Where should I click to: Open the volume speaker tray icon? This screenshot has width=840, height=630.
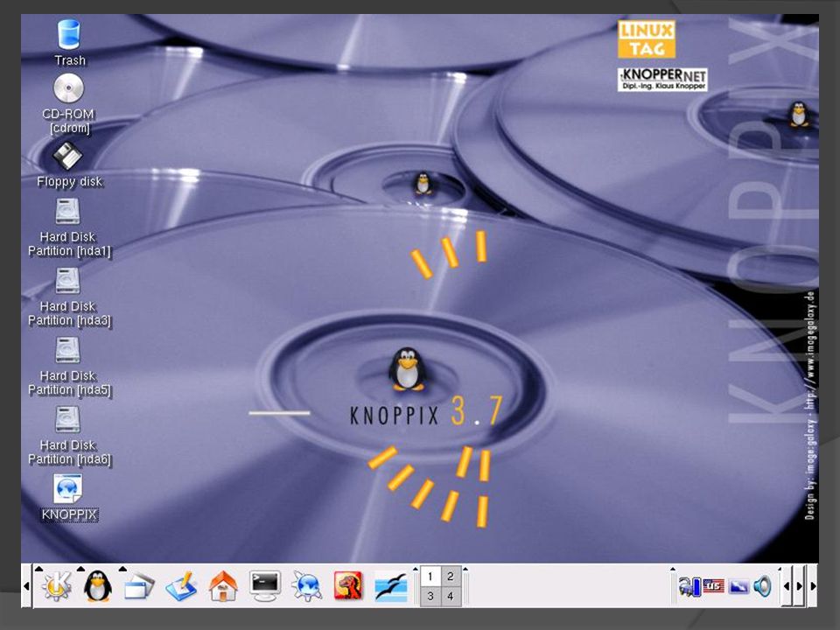click(x=762, y=586)
